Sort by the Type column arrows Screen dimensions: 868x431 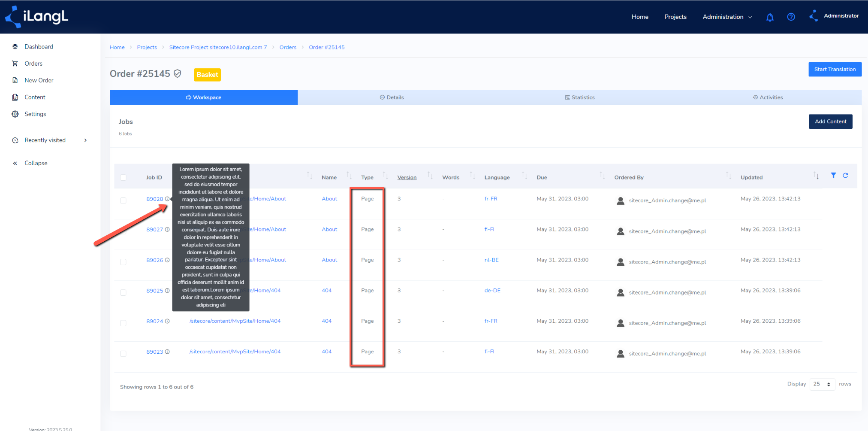click(385, 175)
